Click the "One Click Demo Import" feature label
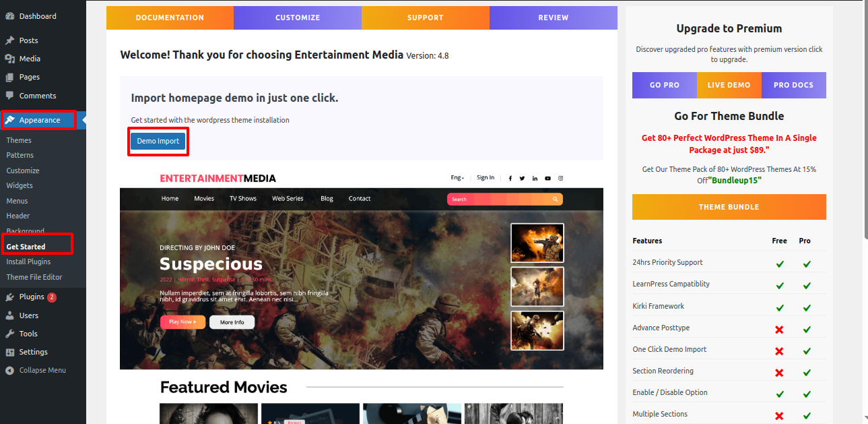 point(669,349)
